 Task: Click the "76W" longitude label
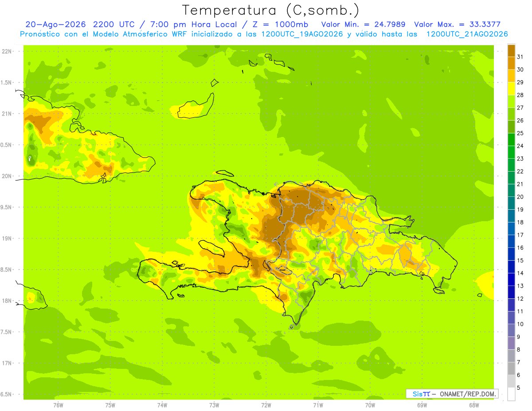(x=58, y=405)
